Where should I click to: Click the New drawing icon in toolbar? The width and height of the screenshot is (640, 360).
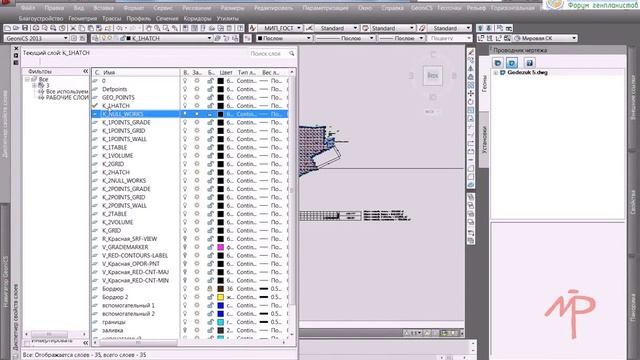7,28
